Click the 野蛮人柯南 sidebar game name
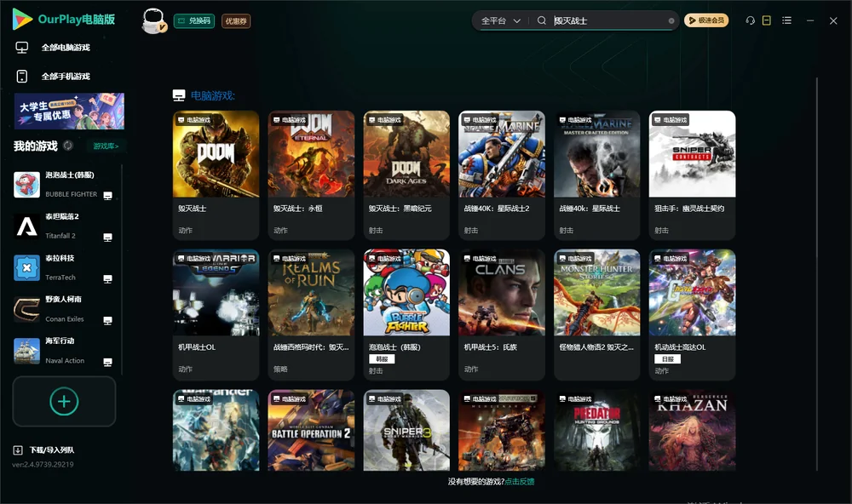This screenshot has width=852, height=504. click(64, 300)
